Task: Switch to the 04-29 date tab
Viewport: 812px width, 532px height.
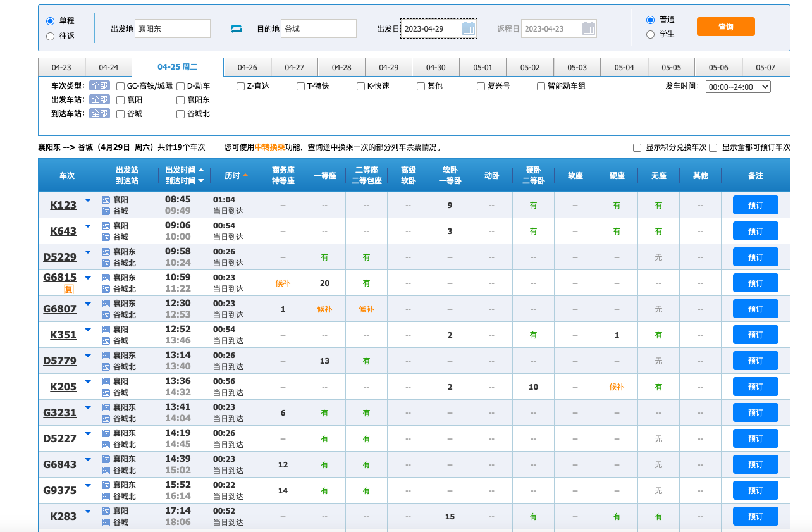Action: point(388,67)
